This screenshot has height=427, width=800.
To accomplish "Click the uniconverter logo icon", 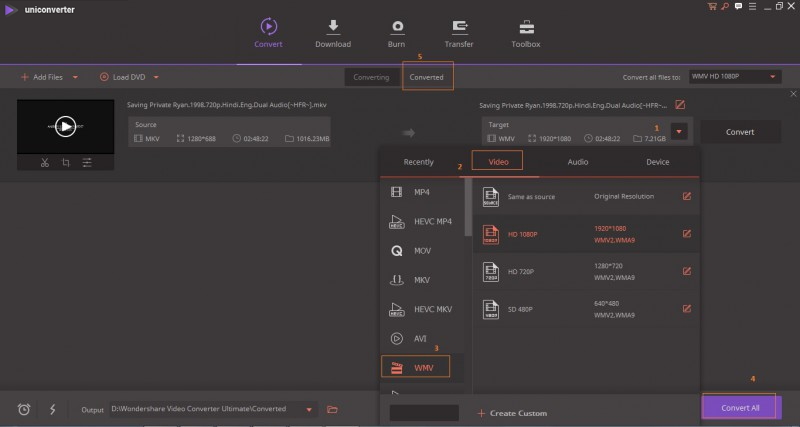I will point(10,10).
